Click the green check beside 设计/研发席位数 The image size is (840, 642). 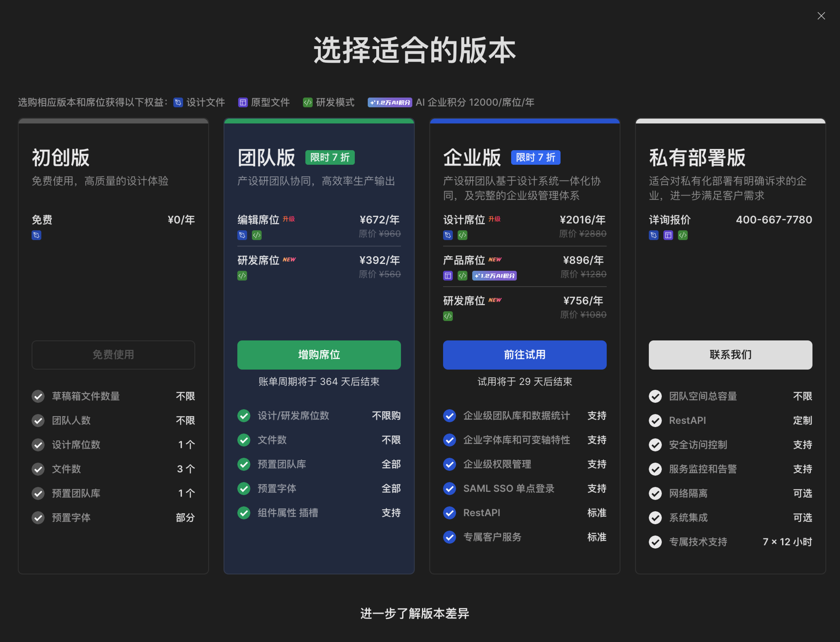[x=244, y=416]
